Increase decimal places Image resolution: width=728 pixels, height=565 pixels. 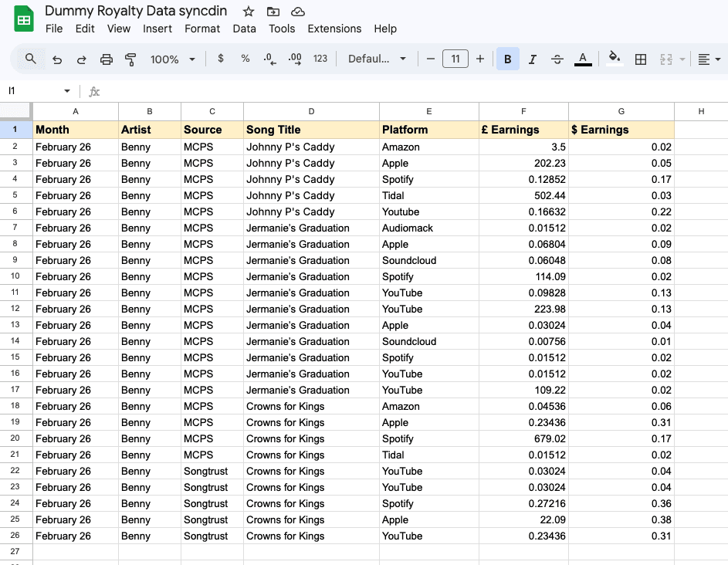(x=295, y=59)
